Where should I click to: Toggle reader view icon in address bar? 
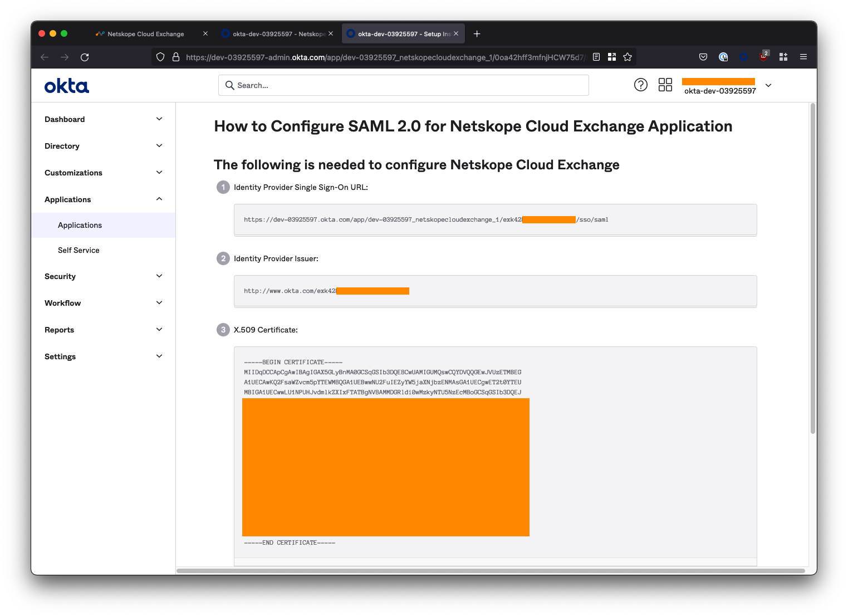(596, 57)
